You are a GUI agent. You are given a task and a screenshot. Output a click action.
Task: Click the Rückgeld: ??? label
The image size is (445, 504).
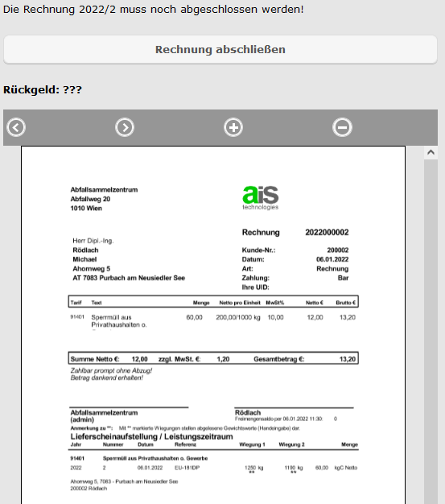coord(43,89)
